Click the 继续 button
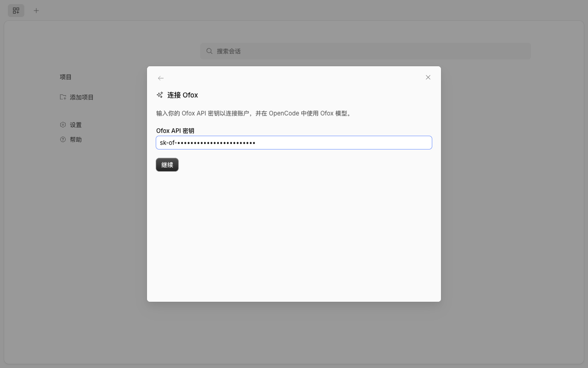Image resolution: width=588 pixels, height=368 pixels. (x=167, y=165)
